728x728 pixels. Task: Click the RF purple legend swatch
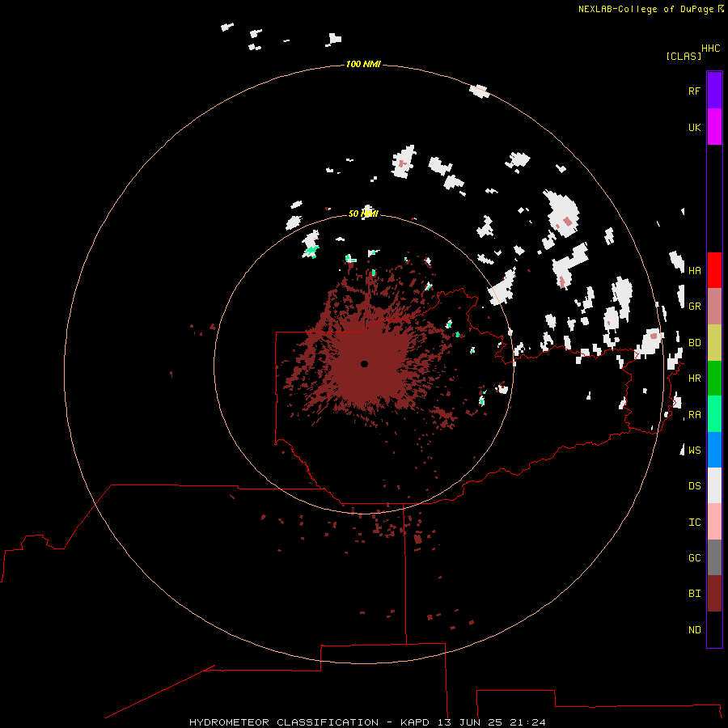tap(714, 91)
